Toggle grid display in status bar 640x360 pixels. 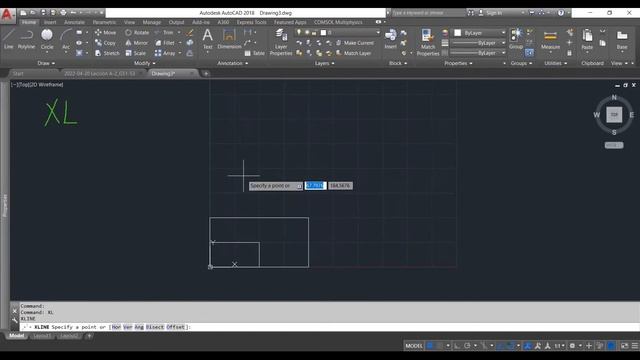point(430,346)
